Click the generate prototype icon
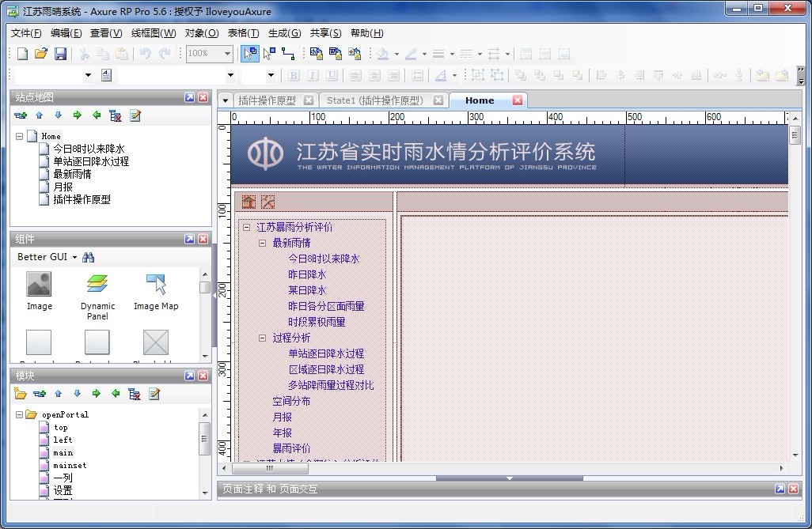This screenshot has width=812, height=529. pyautogui.click(x=316, y=53)
